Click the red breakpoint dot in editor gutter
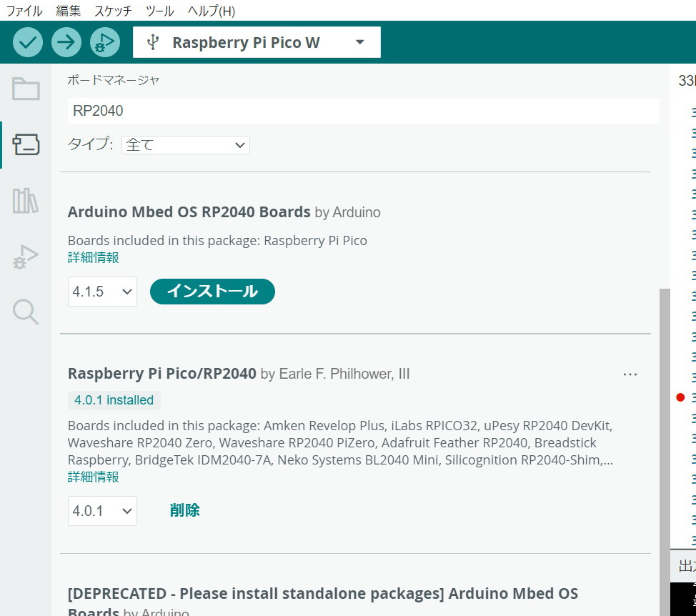Viewport: 696px width, 616px height. [680, 397]
